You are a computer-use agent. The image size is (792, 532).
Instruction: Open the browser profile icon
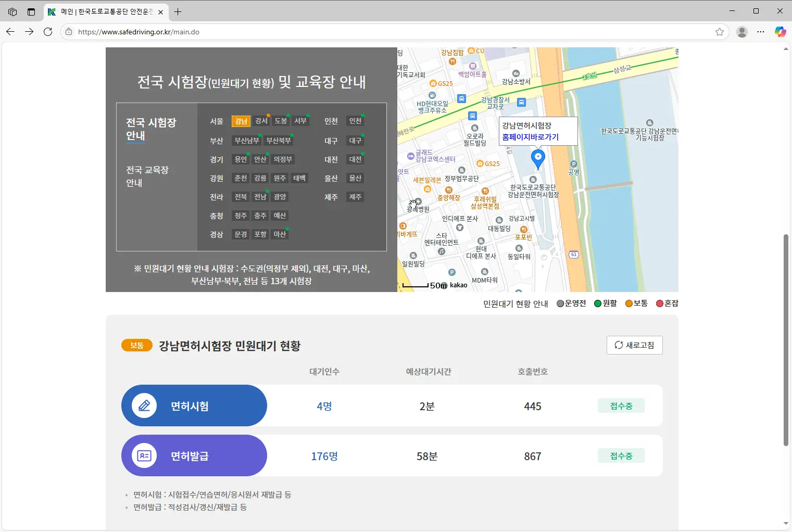(x=741, y=32)
